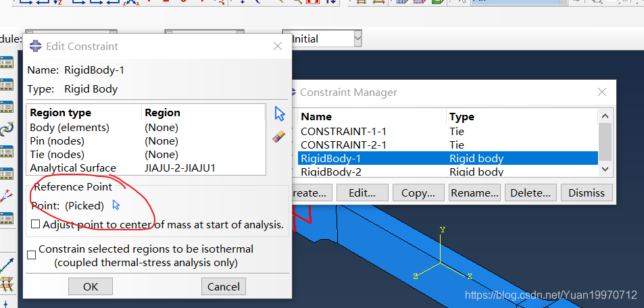Click Dismiss in the Constraint Manager
The height and width of the screenshot is (308, 644).
(586, 192)
